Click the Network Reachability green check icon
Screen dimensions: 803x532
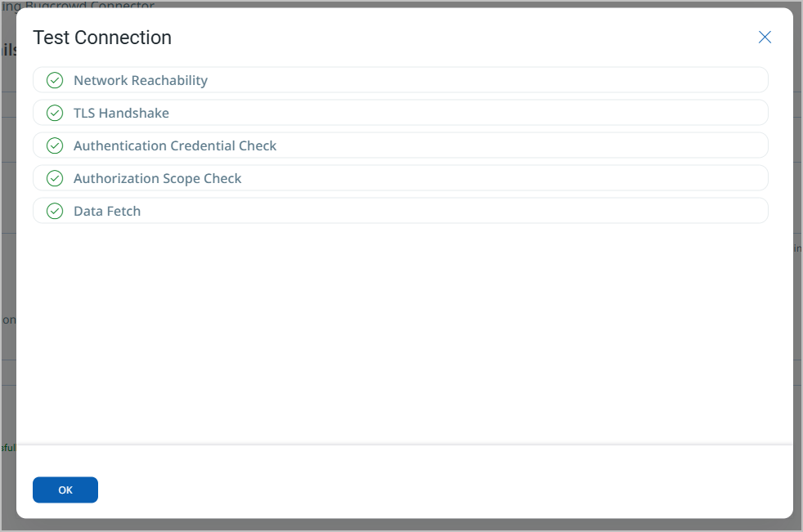pos(55,80)
